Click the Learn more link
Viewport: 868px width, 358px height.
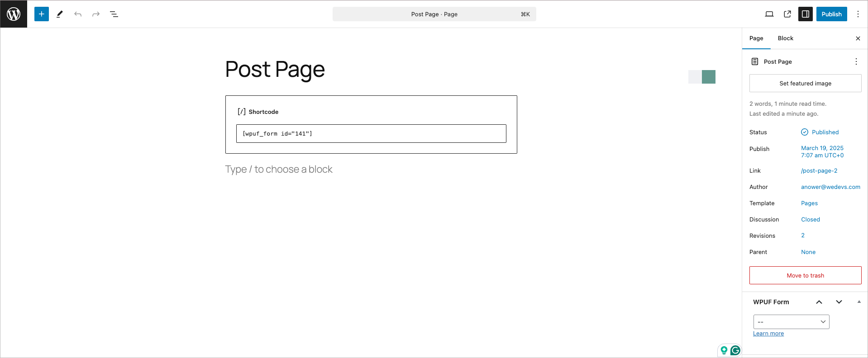coord(768,334)
